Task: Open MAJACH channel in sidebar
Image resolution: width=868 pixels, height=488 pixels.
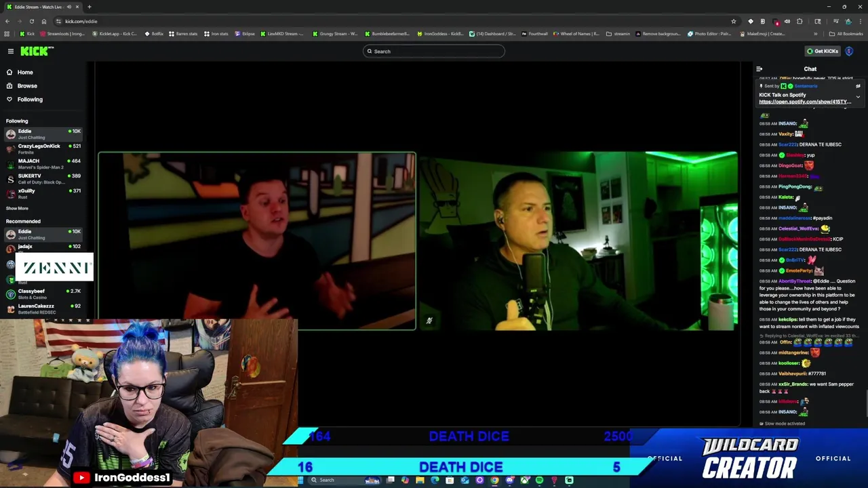Action: click(43, 163)
